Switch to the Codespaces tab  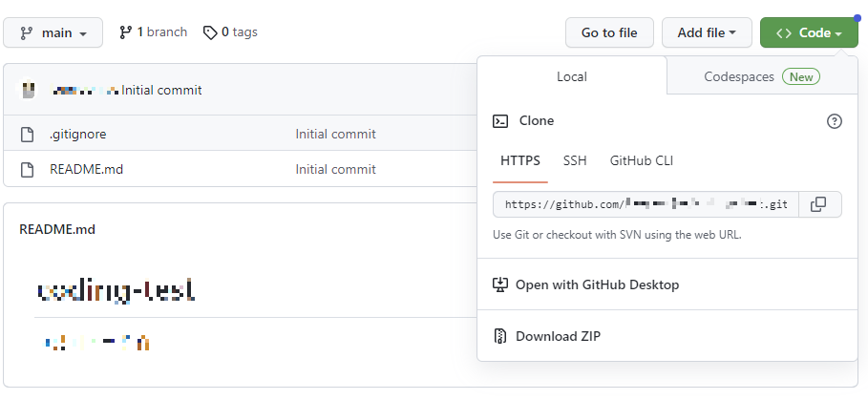tap(762, 76)
